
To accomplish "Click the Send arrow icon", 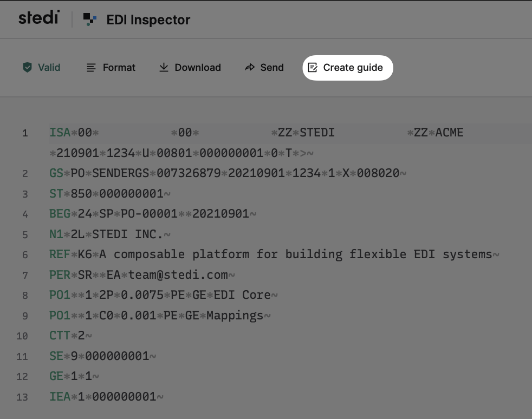I will click(250, 68).
